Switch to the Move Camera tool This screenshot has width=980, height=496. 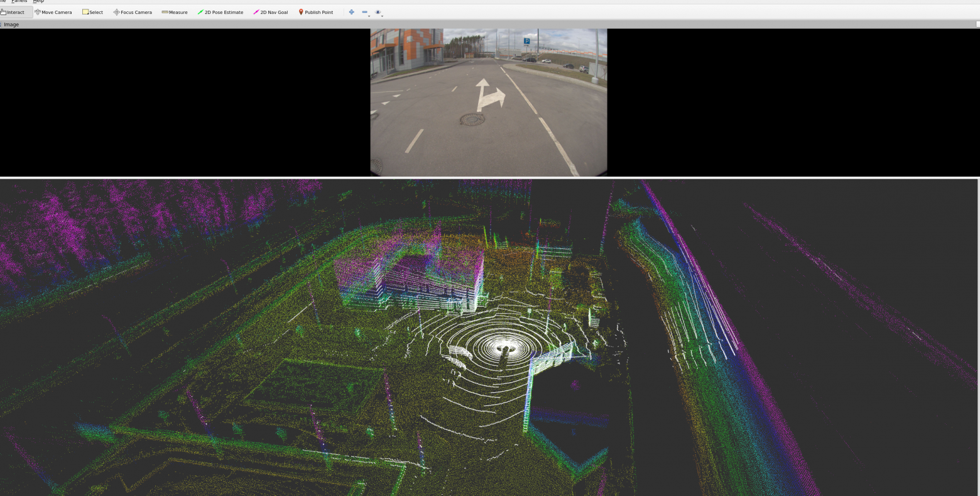click(x=53, y=12)
